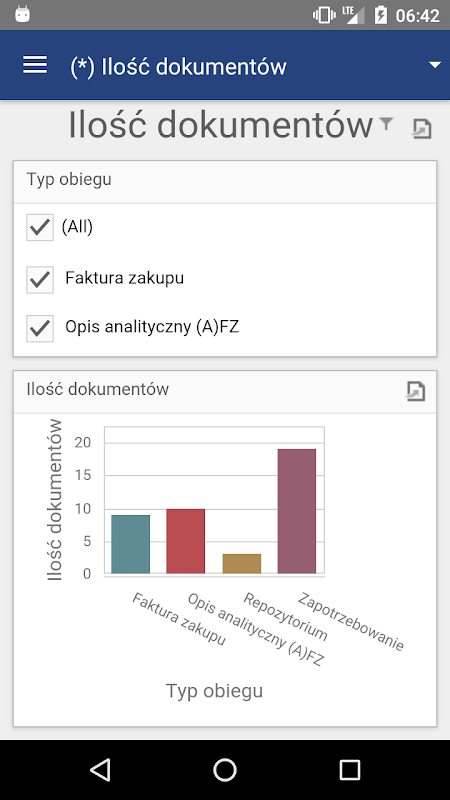This screenshot has height=800, width=450.
Task: Tap the filter funnel icon beside title
Action: [x=386, y=123]
